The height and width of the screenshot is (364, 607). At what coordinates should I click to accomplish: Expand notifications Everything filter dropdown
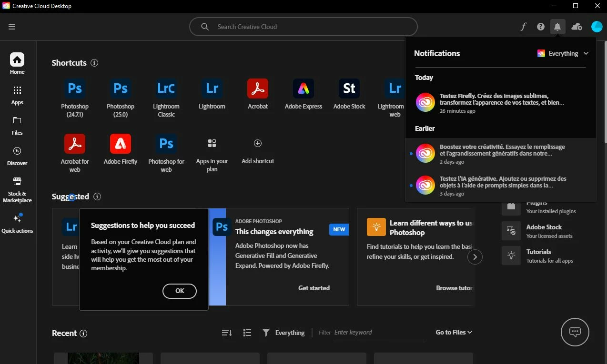pyautogui.click(x=563, y=53)
